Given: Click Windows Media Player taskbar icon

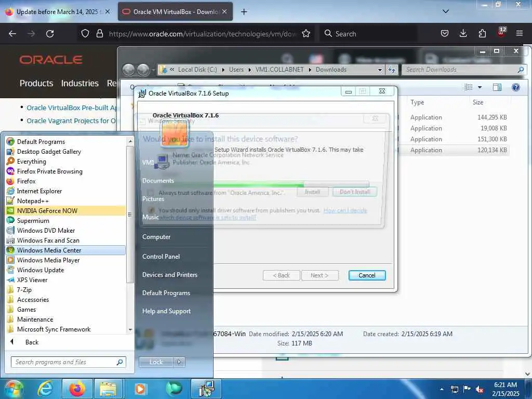Looking at the screenshot, I should (140, 389).
